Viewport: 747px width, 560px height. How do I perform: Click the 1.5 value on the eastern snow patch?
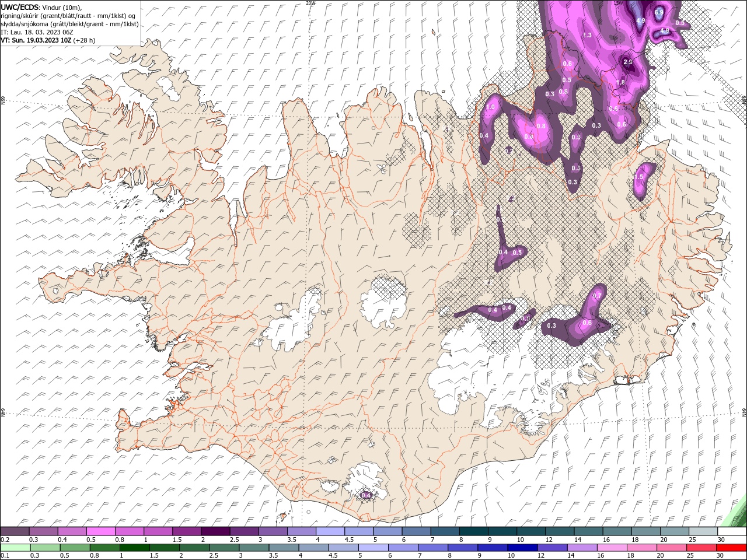pyautogui.click(x=639, y=177)
